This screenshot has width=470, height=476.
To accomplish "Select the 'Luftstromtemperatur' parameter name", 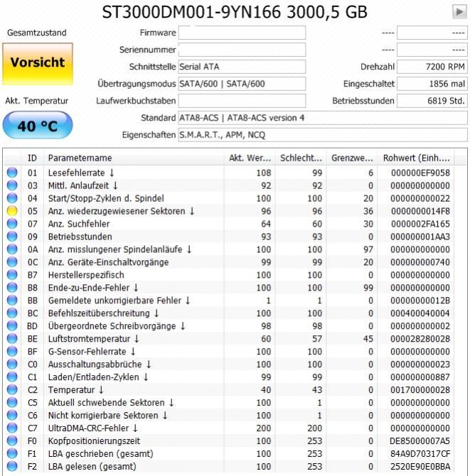I will 89,338.
